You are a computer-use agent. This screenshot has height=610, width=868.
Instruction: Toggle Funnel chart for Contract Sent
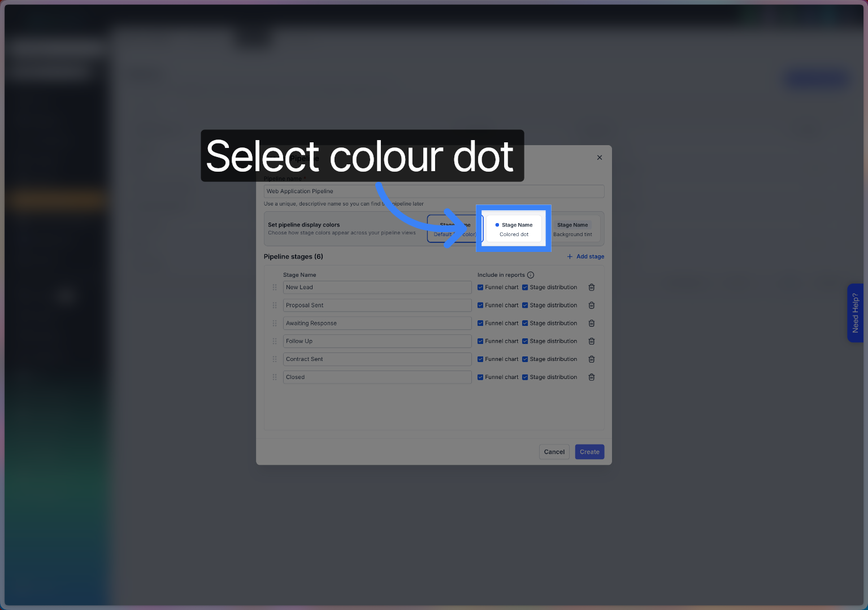tap(480, 359)
